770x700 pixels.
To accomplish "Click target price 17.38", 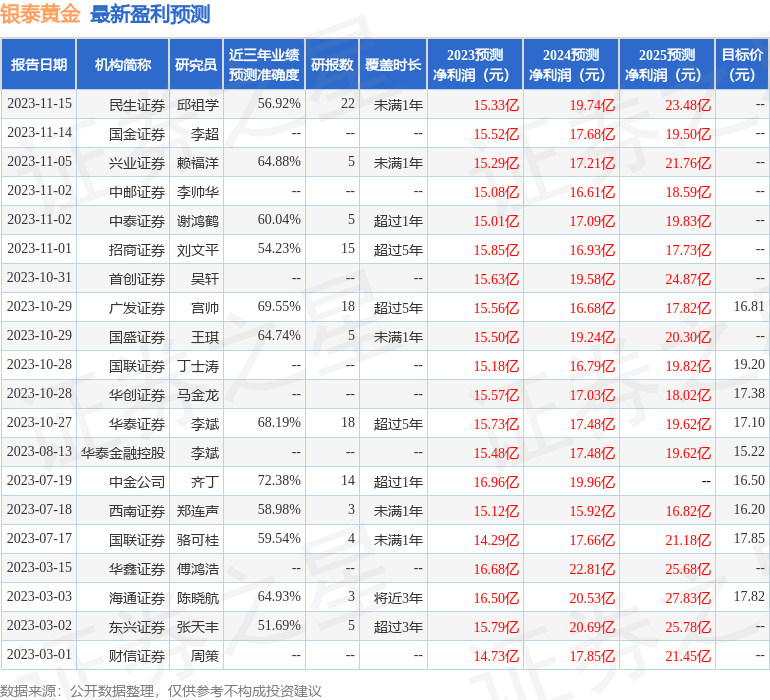I will tap(749, 393).
